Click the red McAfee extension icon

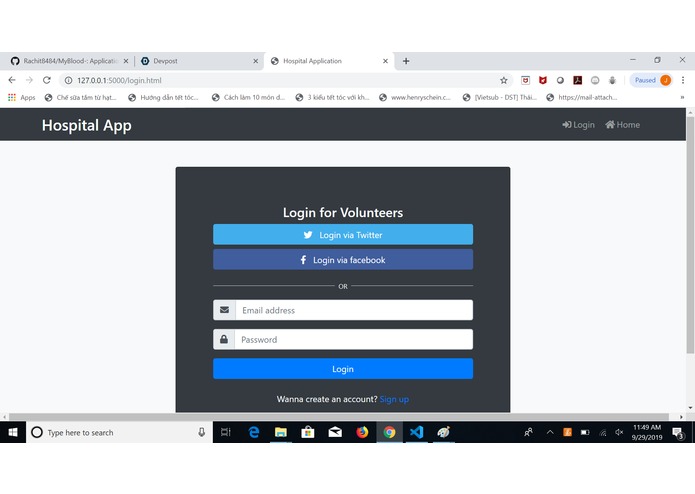click(x=543, y=80)
